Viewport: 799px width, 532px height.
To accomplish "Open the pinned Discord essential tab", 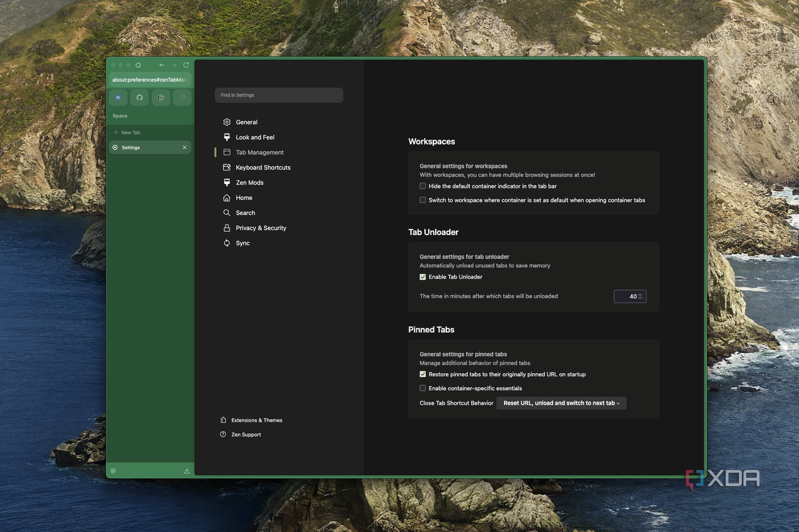I will (118, 97).
